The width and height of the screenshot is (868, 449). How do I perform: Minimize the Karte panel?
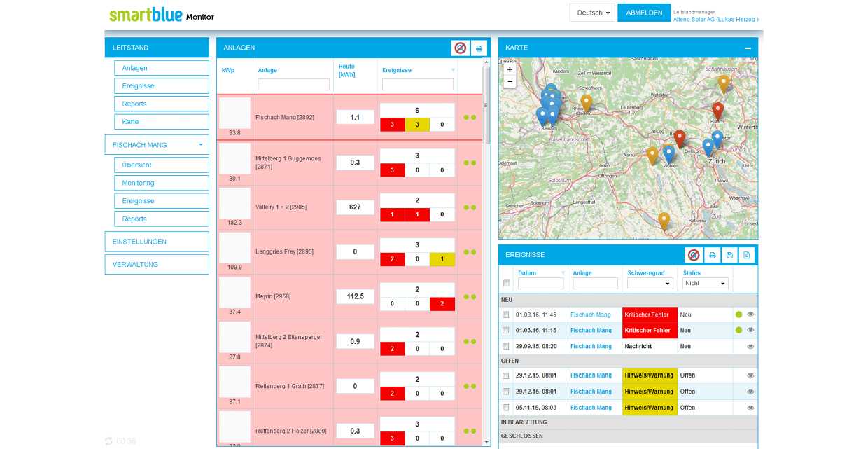[748, 48]
